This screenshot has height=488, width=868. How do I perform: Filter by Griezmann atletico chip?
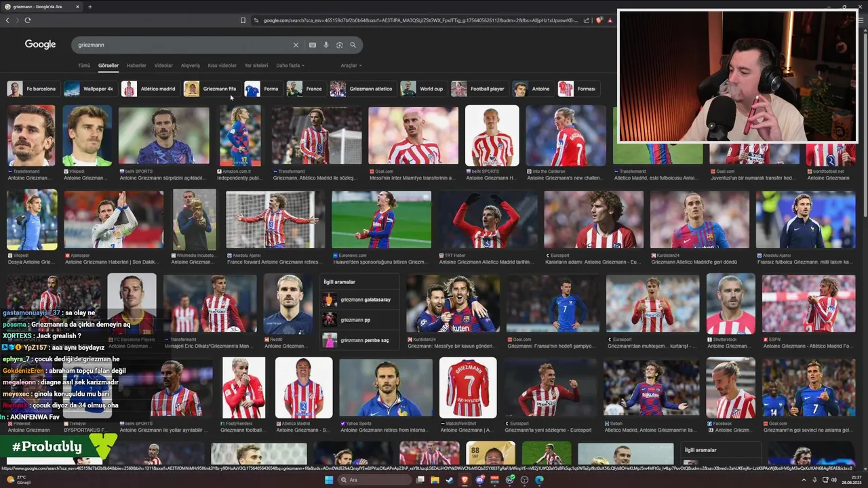click(362, 89)
